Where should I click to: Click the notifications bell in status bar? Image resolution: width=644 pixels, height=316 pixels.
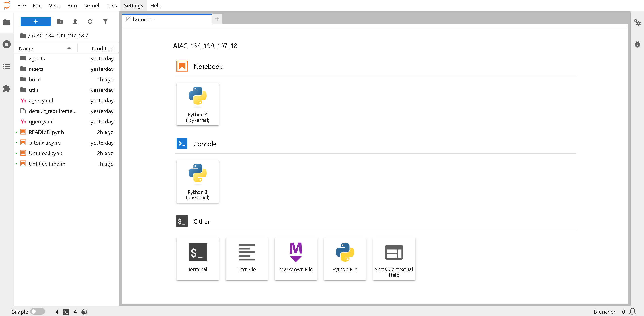coord(633,311)
